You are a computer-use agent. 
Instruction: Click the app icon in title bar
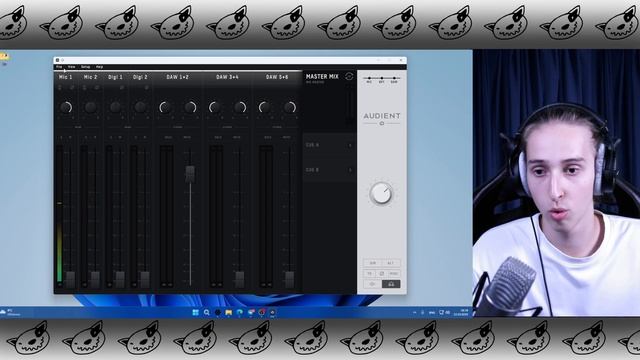pyautogui.click(x=58, y=60)
